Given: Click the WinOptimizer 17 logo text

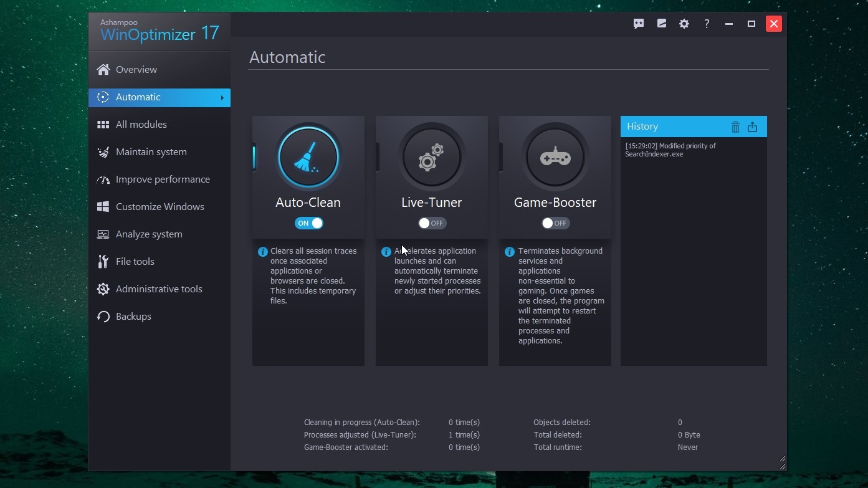Looking at the screenshot, I should pyautogui.click(x=160, y=33).
